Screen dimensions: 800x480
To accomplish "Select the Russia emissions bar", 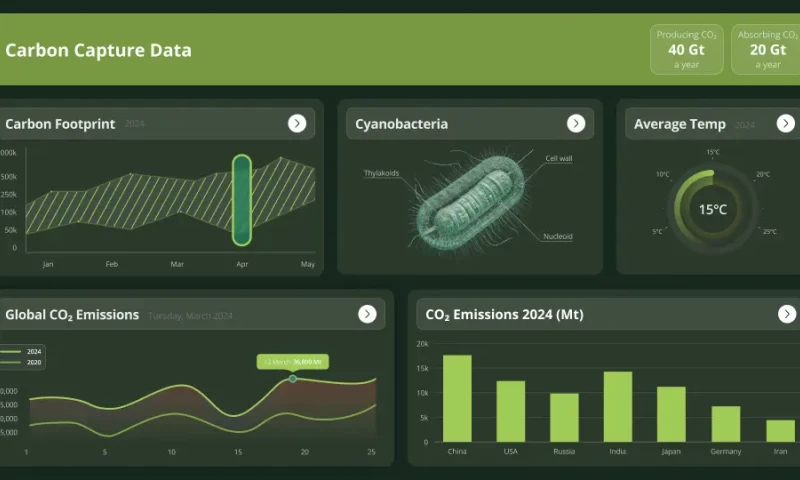I will 564,417.
